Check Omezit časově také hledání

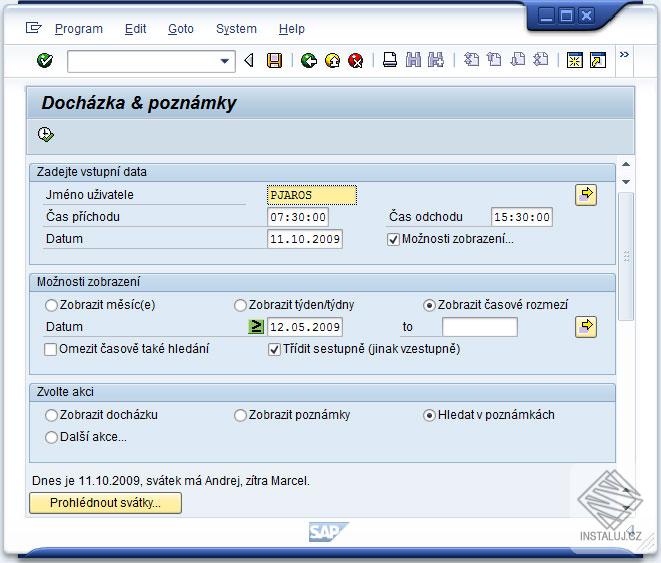pos(50,349)
